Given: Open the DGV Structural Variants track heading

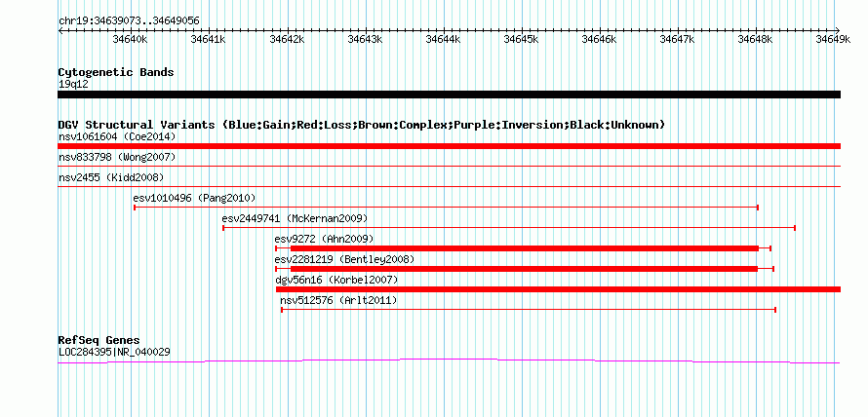Looking at the screenshot, I should coord(362,125).
